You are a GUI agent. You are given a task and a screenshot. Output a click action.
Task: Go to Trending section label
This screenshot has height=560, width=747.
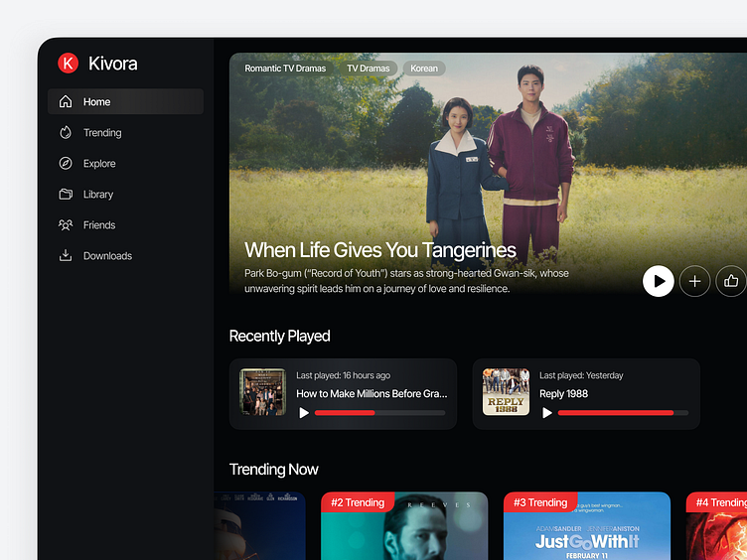102,133
